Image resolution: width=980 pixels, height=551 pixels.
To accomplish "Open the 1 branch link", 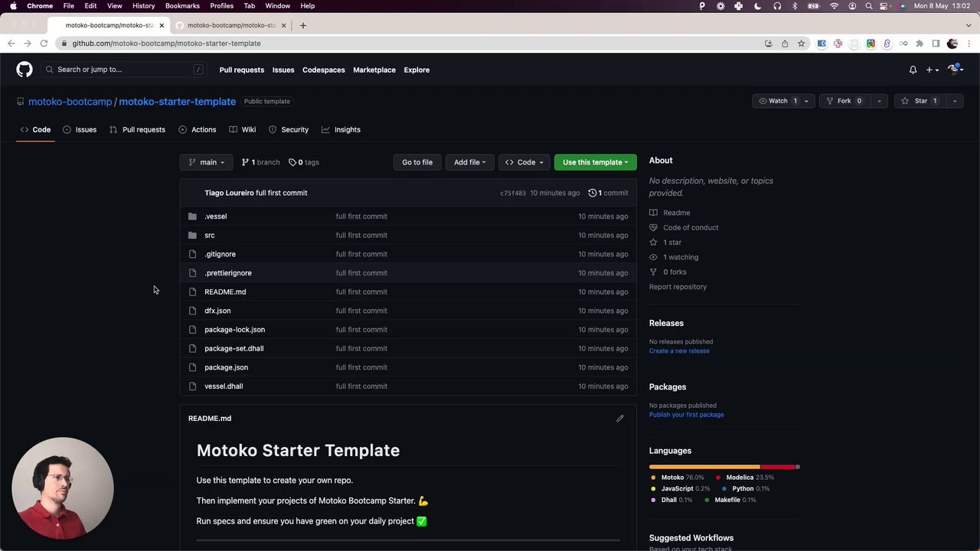I will click(260, 162).
